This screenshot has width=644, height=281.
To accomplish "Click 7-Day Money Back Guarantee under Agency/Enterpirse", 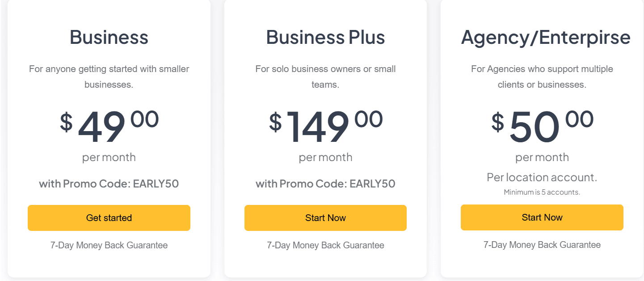I will (x=542, y=245).
